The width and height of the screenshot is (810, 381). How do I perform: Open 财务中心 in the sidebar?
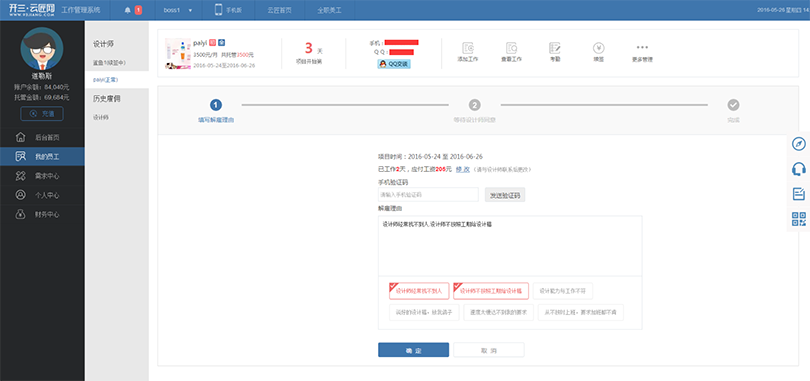pos(42,214)
